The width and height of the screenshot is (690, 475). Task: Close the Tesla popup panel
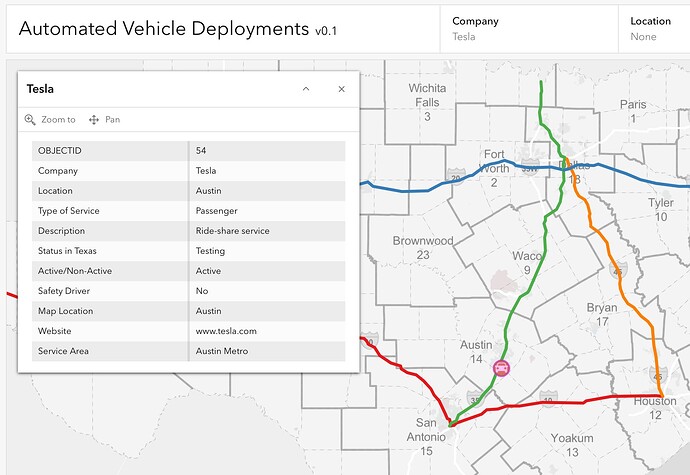(x=341, y=89)
